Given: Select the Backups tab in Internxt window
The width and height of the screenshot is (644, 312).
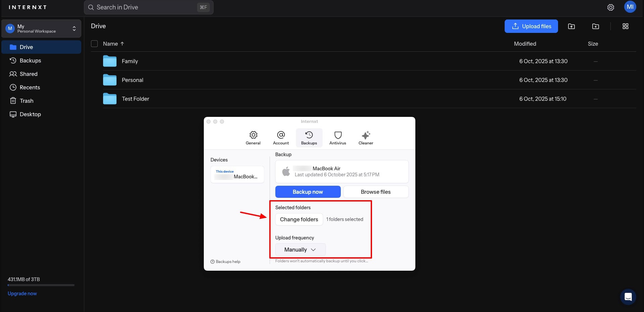Looking at the screenshot, I should click(x=309, y=138).
